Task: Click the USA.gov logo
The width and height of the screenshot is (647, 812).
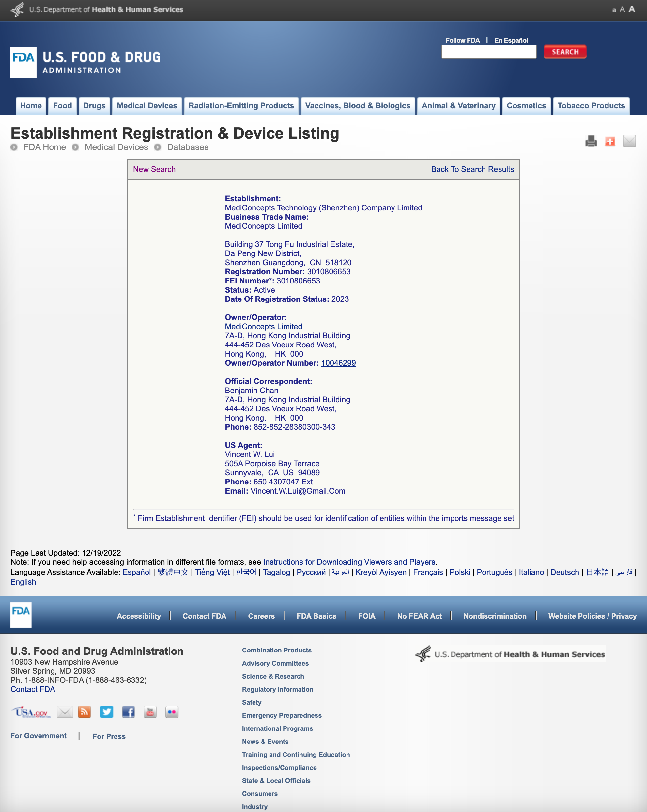Action: click(x=31, y=712)
